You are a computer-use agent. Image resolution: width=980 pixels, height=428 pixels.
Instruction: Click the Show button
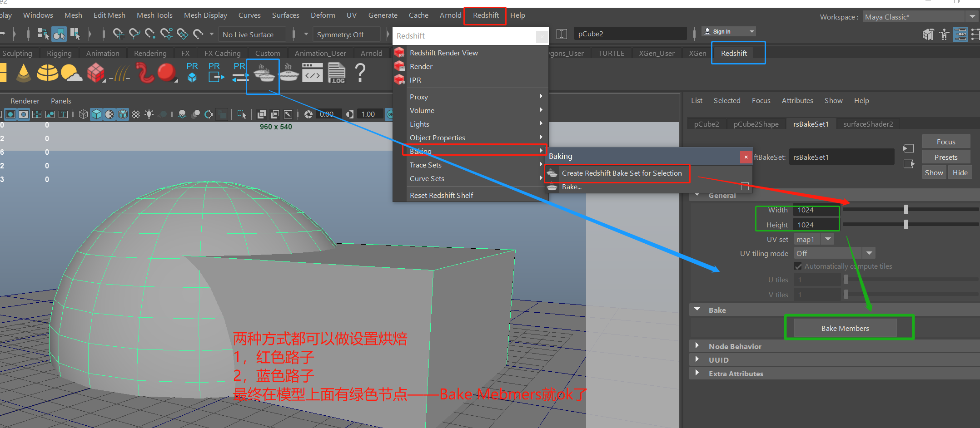(x=934, y=173)
